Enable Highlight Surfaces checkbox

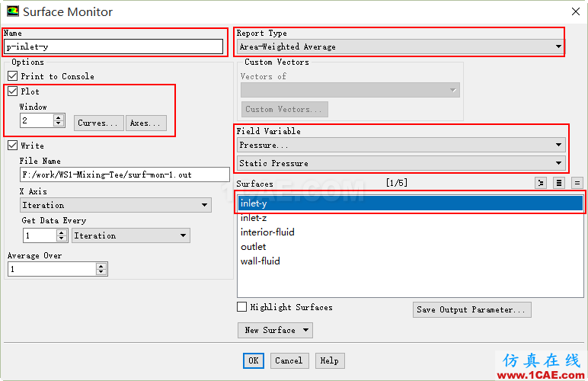pos(242,307)
